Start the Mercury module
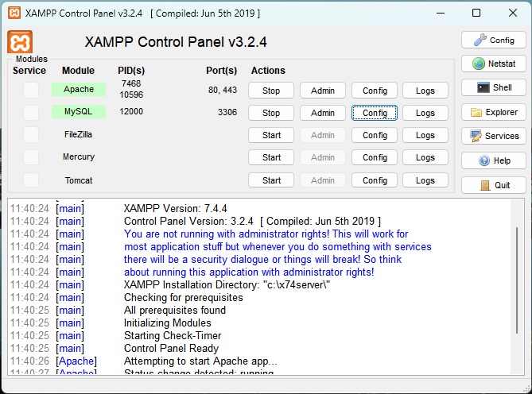The image size is (532, 394). point(271,157)
